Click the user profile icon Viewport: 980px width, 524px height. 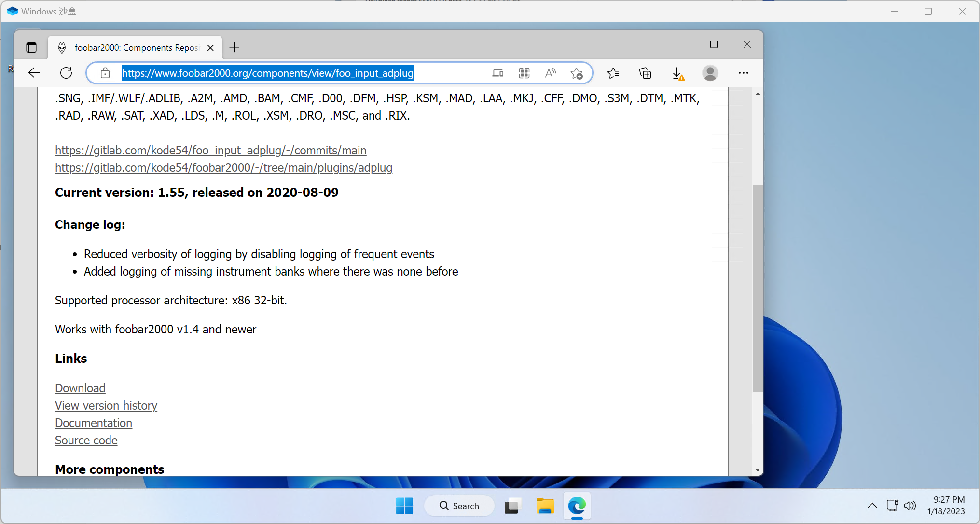click(x=710, y=73)
